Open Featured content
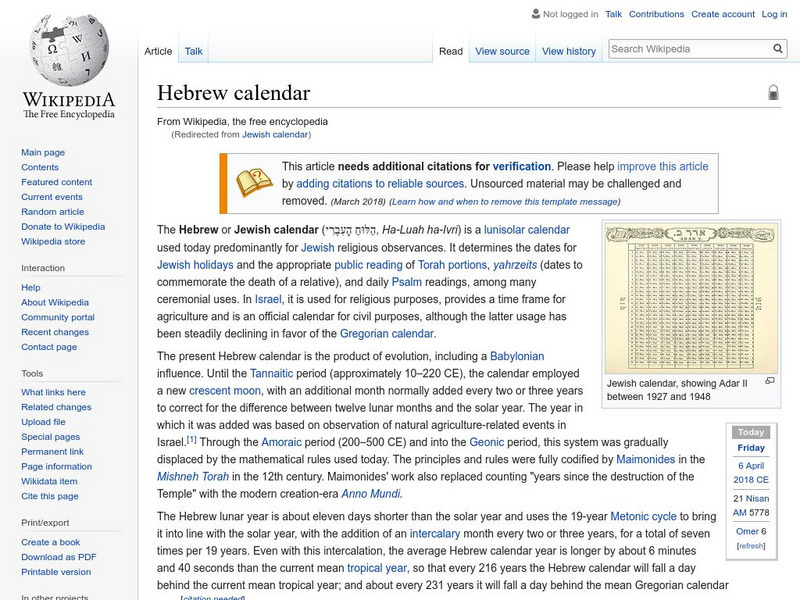The image size is (800, 600). tap(57, 182)
